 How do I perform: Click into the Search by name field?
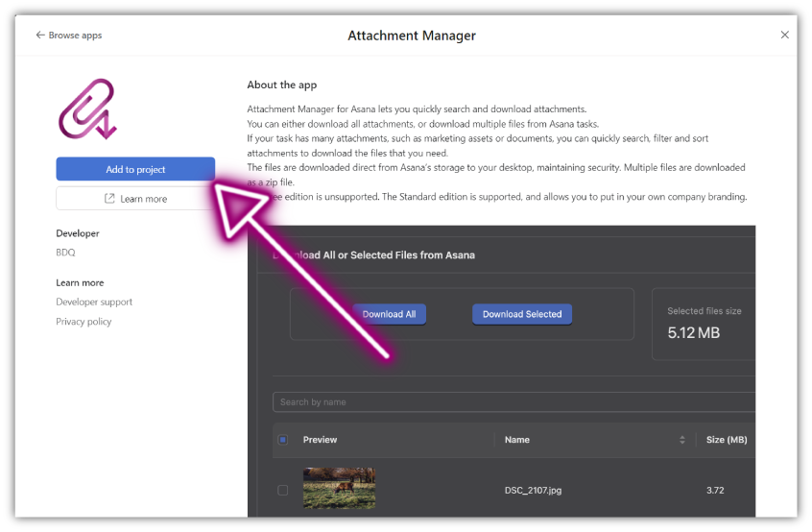tap(513, 402)
